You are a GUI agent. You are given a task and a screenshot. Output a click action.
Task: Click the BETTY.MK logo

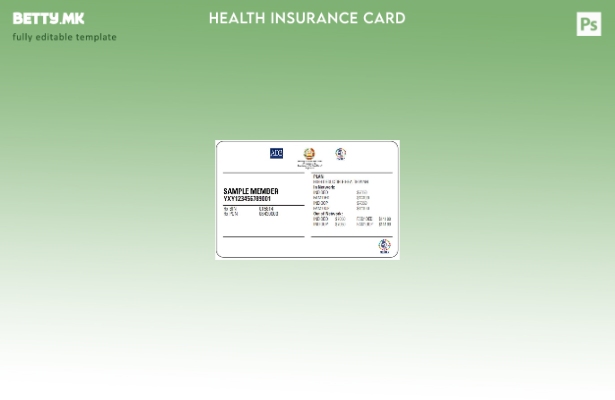click(48, 18)
